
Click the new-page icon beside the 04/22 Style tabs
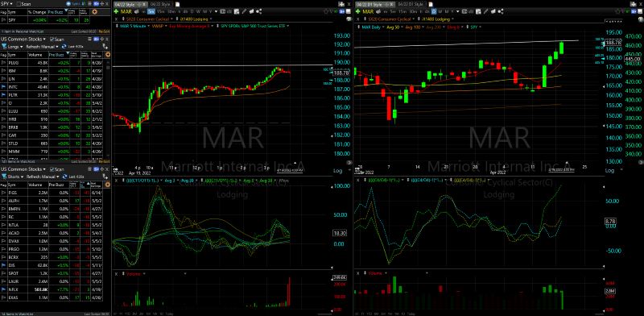coord(177,4)
